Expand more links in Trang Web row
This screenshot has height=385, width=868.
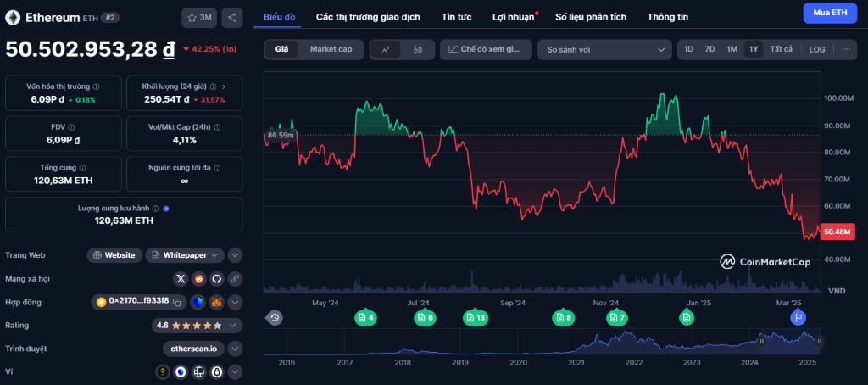[235, 255]
